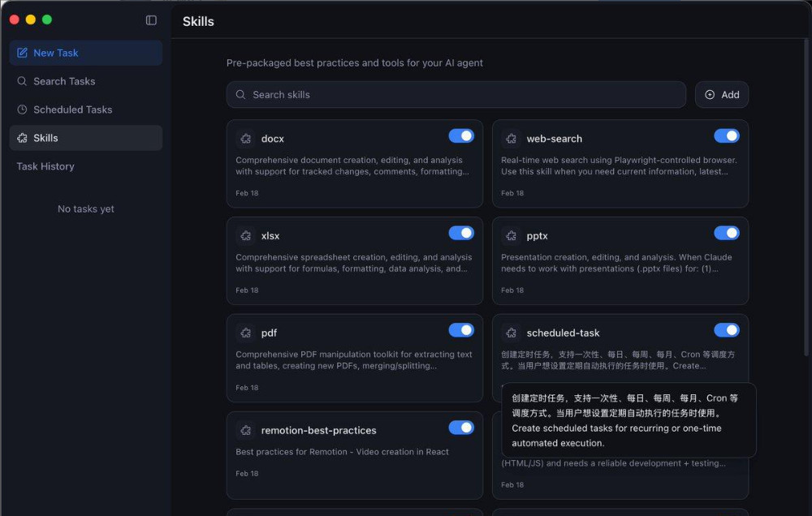Viewport: 812px width, 516px height.
Task: Turn off the scheduled-task toggle
Action: coord(727,330)
